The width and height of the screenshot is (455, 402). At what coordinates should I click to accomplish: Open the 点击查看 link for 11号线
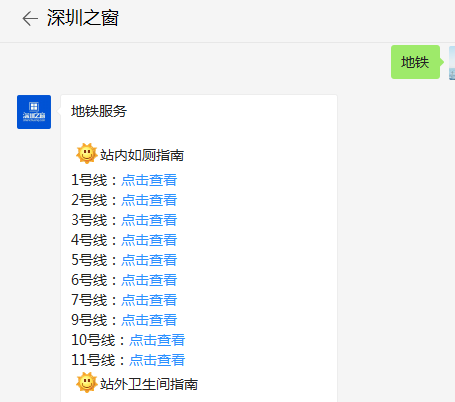[157, 360]
